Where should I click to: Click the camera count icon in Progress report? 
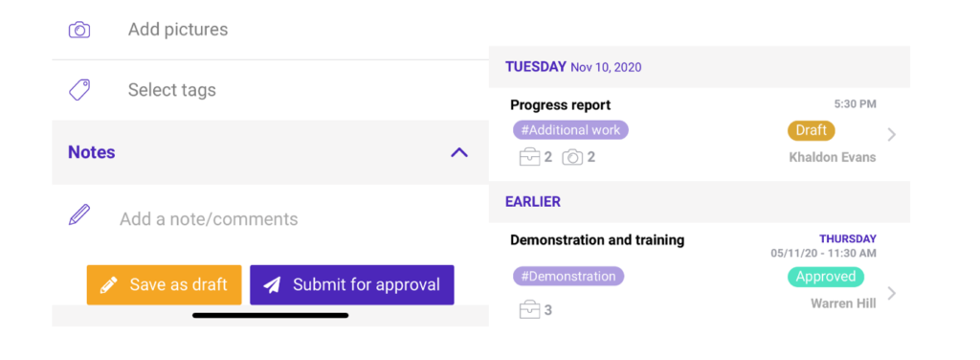(x=572, y=157)
